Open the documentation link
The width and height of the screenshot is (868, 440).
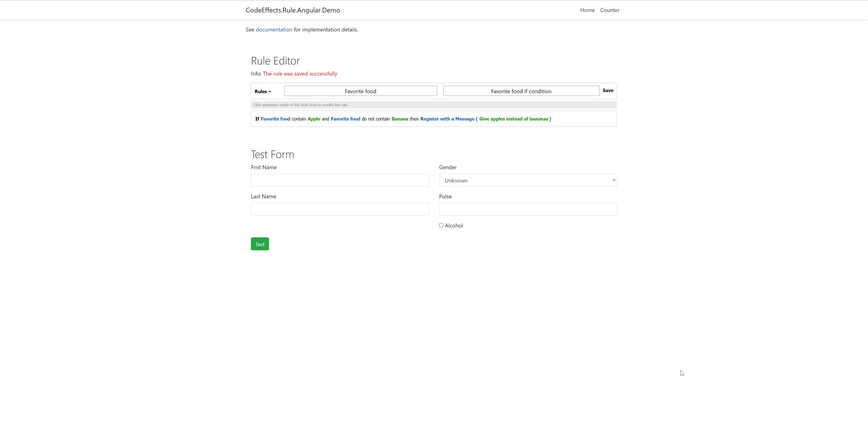[274, 30]
